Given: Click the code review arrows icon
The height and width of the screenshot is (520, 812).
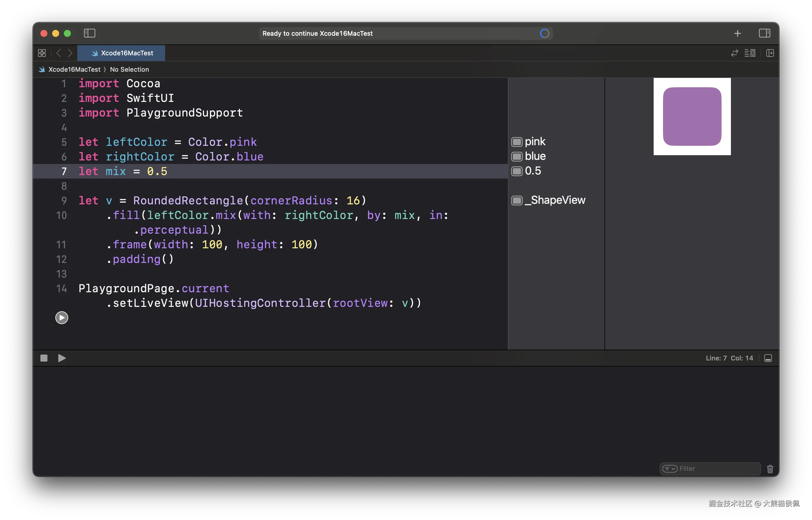Looking at the screenshot, I should (x=734, y=53).
